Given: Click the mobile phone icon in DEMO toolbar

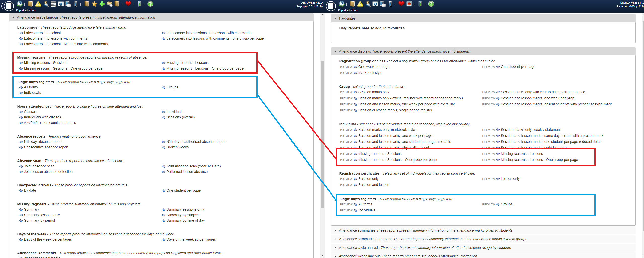Looking at the screenshot, I should click(76, 4).
